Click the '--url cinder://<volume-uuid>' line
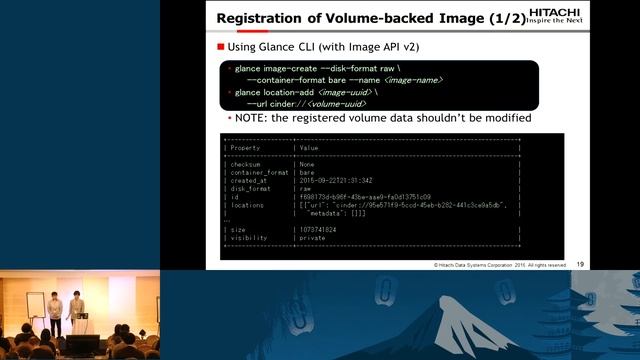 (307, 104)
